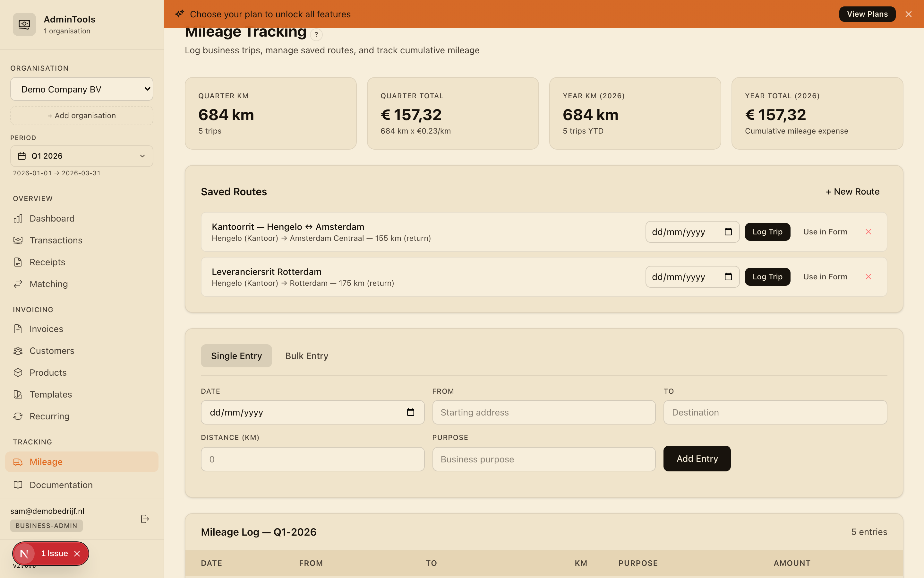Screen dimensions: 924x578
Task: Click the Starting address field
Action: pos(544,412)
